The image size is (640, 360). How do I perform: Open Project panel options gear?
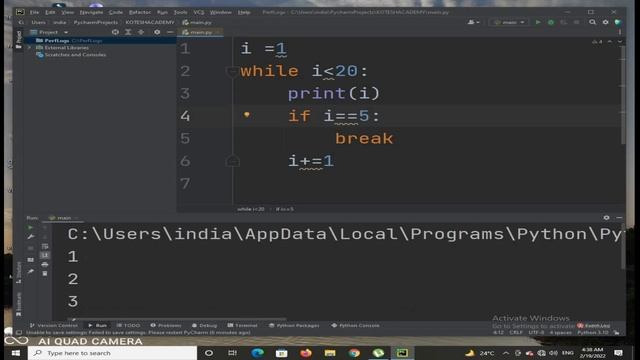(157, 32)
